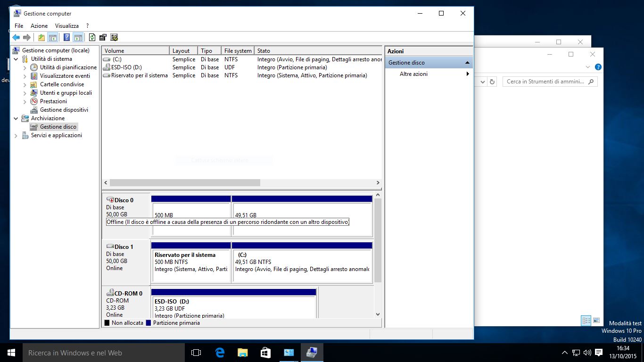Open Microsoft Edge from the taskbar
644x362 pixels.
(220, 353)
